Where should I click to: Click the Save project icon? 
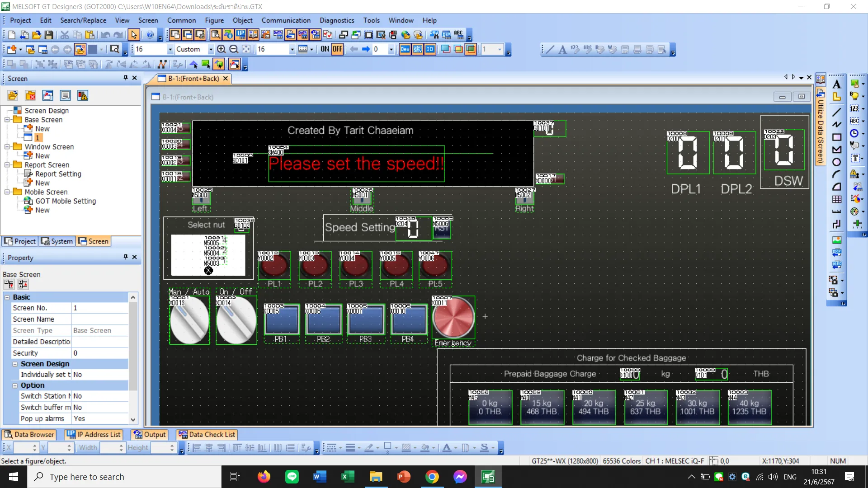pyautogui.click(x=49, y=35)
